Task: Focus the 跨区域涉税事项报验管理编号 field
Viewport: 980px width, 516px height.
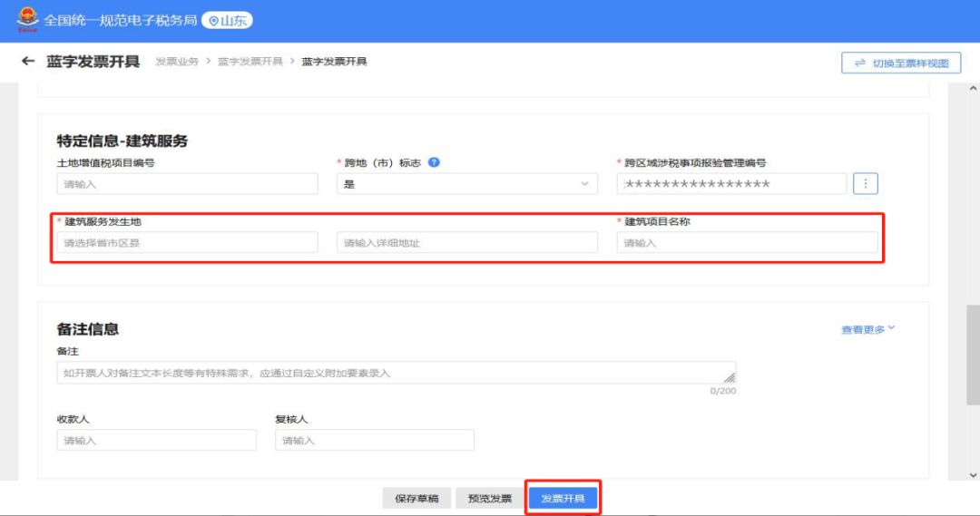Action: [732, 184]
